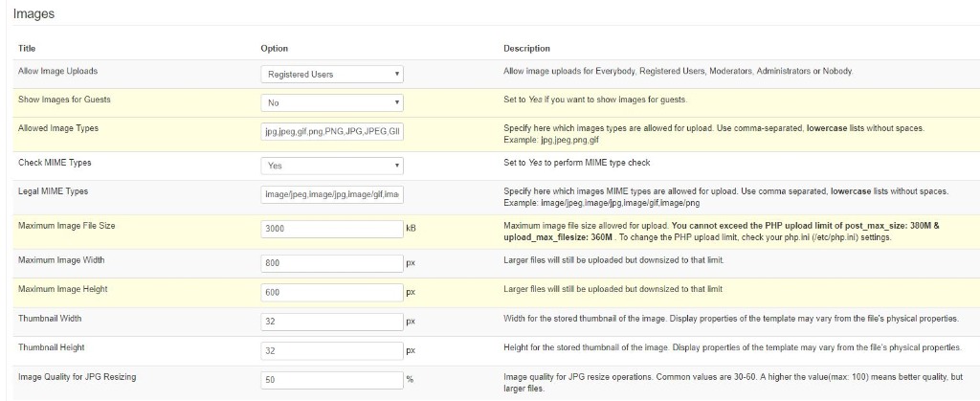Click the Legal MIME Types input field

332,194
